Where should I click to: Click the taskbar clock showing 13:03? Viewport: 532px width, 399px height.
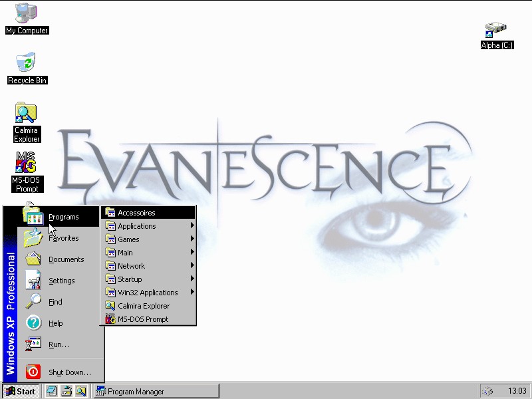[x=517, y=391]
